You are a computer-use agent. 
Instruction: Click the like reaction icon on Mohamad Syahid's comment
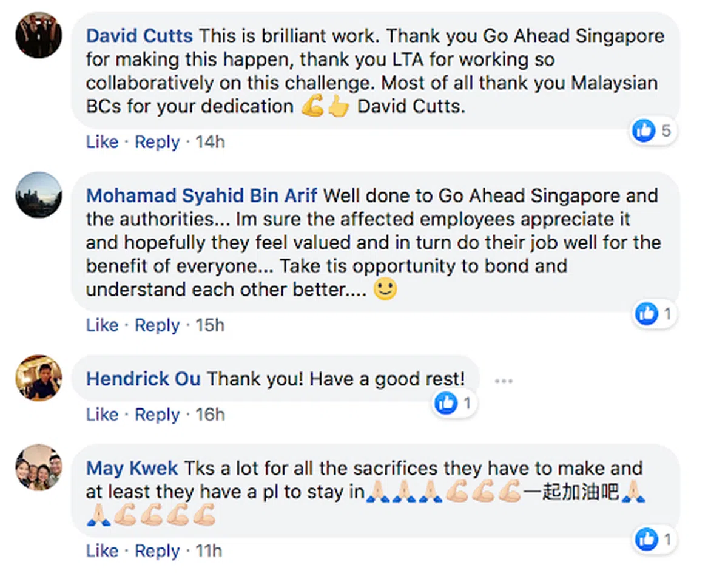click(646, 314)
